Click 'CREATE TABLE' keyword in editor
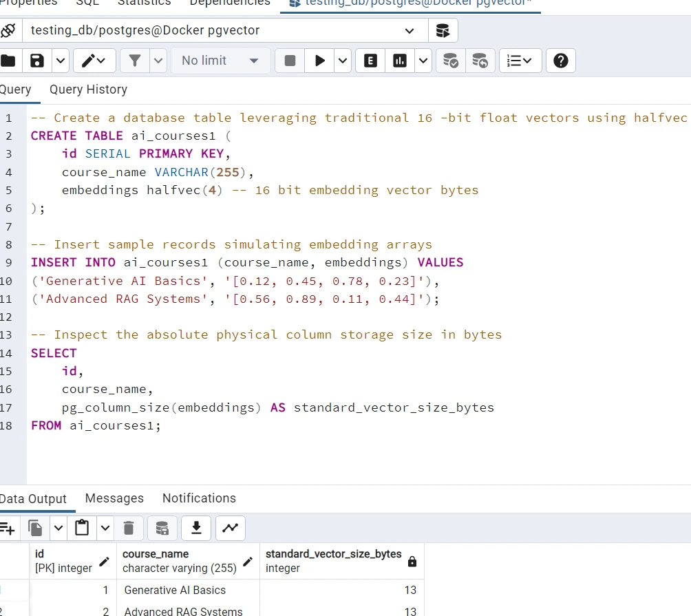691x616 pixels. point(76,136)
